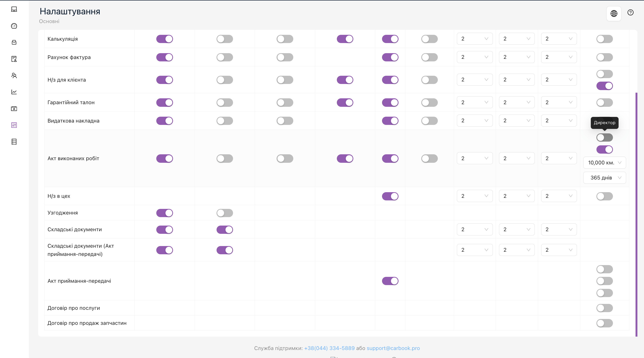This screenshot has width=644, height=358.
Task: Click the support@carbook.pro email link
Action: coord(393,348)
